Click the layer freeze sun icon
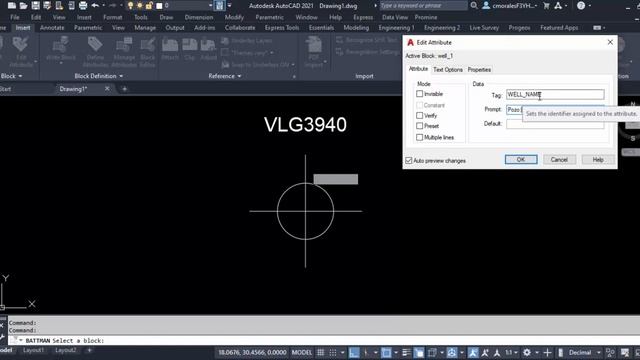Viewport: 640px width, 360px height. 140,6
